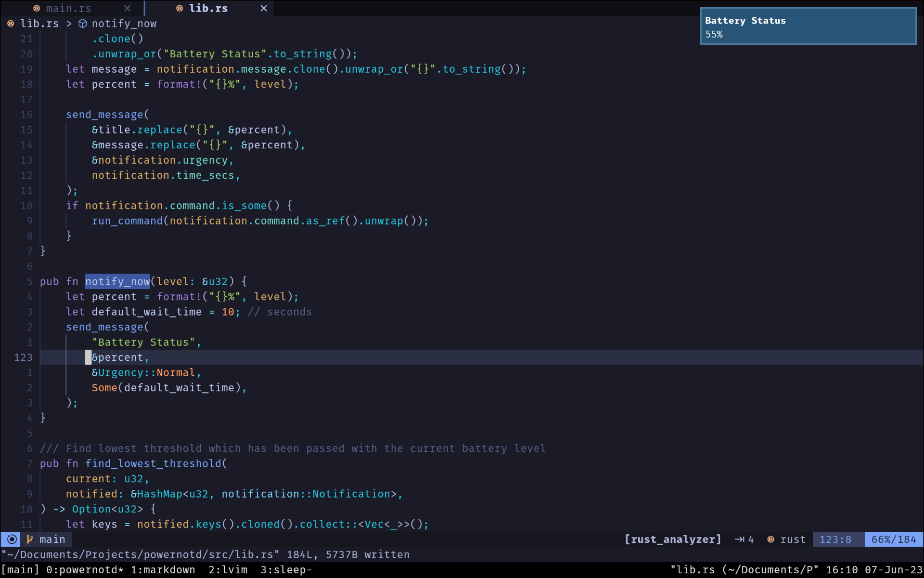Click the Rust filetype icon in statusline
Image resolution: width=924 pixels, height=578 pixels.
pyautogui.click(x=771, y=539)
